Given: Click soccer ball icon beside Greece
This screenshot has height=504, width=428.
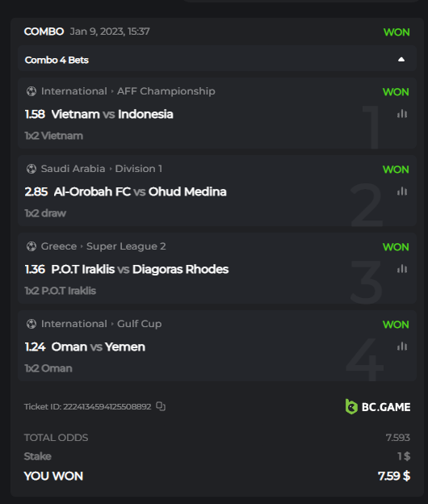Looking at the screenshot, I should coord(31,246).
